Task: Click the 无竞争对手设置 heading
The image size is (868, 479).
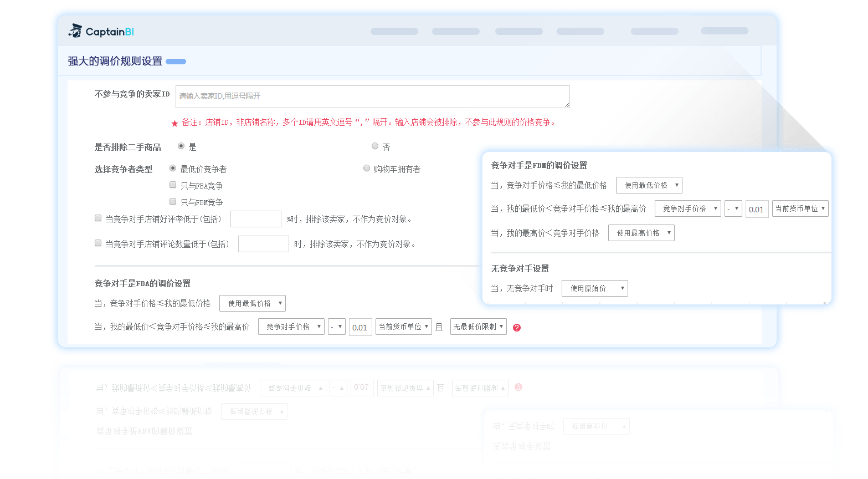Action: 520,268
